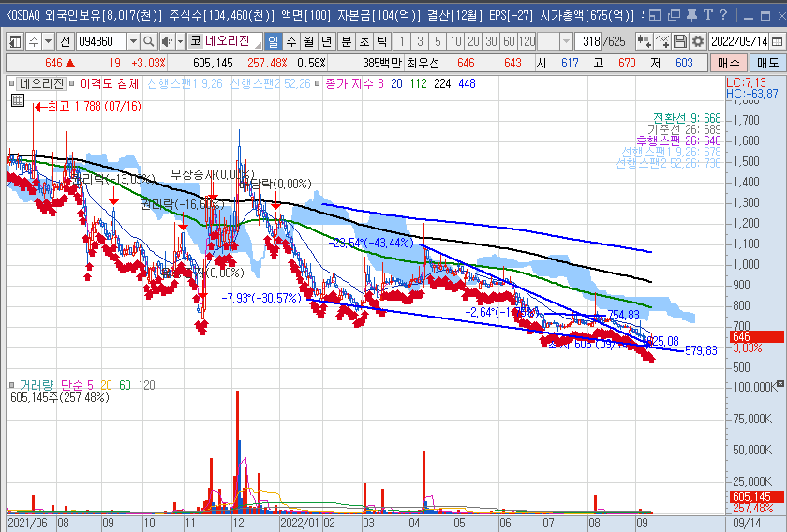This screenshot has width=787, height=532.
Task: Click the 선행스팬1 9,26 legend label
Action: click(x=185, y=83)
